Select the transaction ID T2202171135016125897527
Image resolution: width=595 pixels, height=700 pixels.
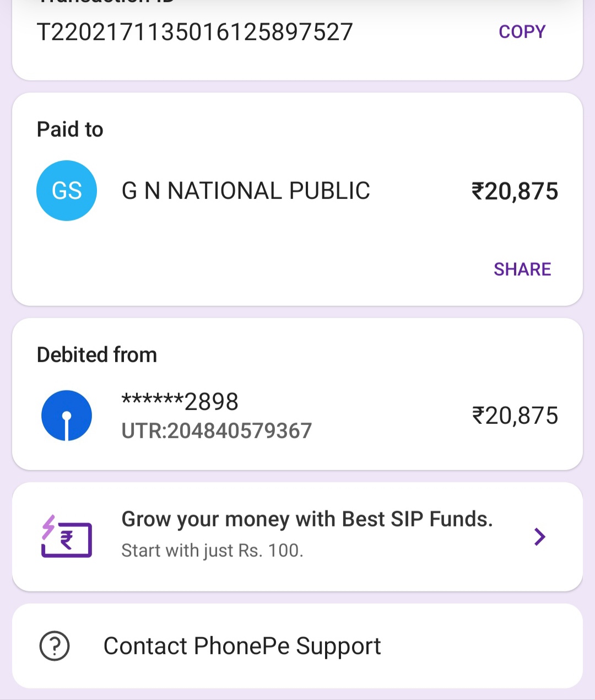click(x=194, y=32)
